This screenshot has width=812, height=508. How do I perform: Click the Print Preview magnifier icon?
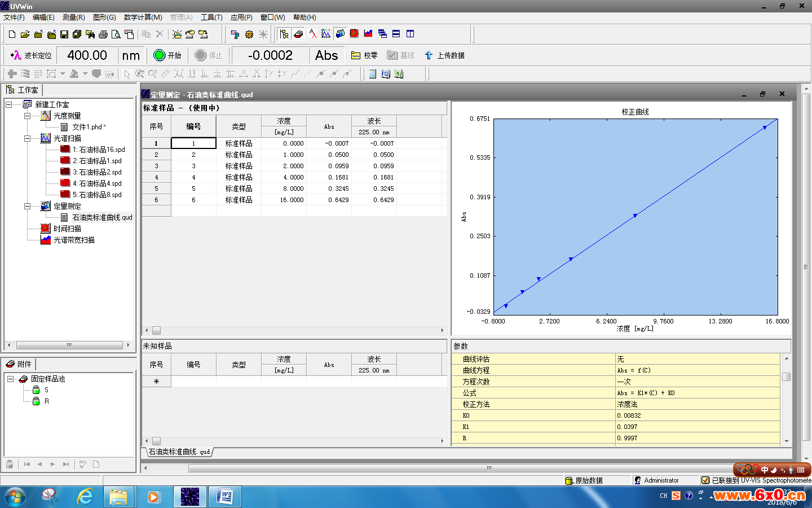pyautogui.click(x=116, y=34)
